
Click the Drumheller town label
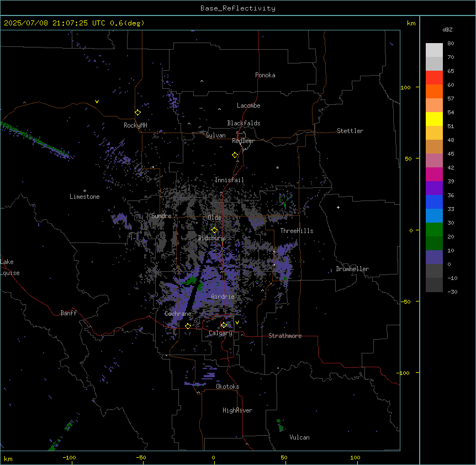tap(352, 269)
